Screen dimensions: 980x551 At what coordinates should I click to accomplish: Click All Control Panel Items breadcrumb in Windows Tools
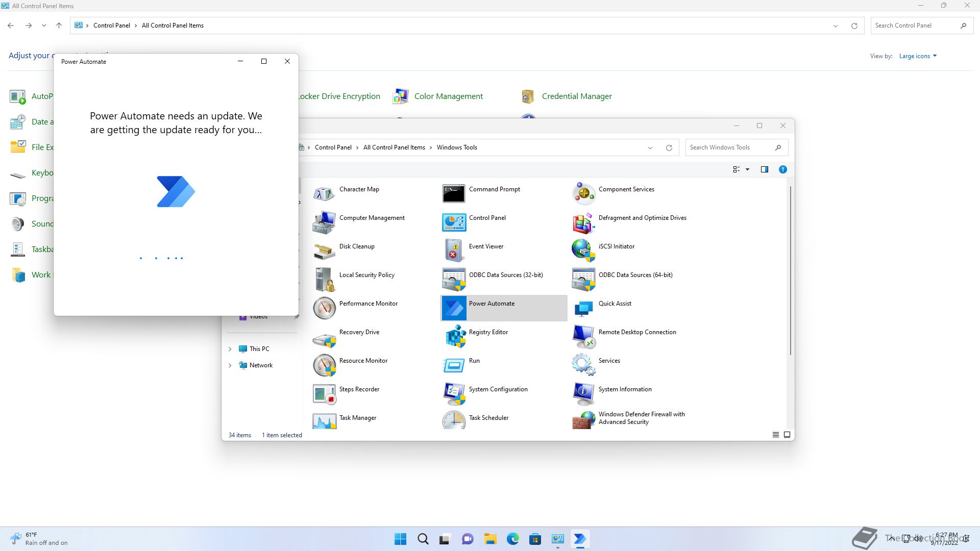(394, 147)
